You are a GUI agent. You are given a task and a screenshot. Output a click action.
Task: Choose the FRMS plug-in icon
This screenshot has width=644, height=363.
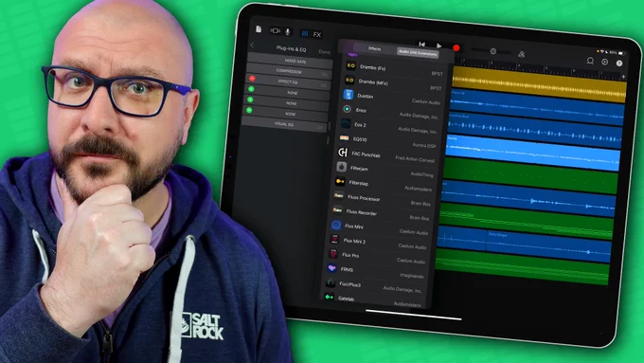332,268
